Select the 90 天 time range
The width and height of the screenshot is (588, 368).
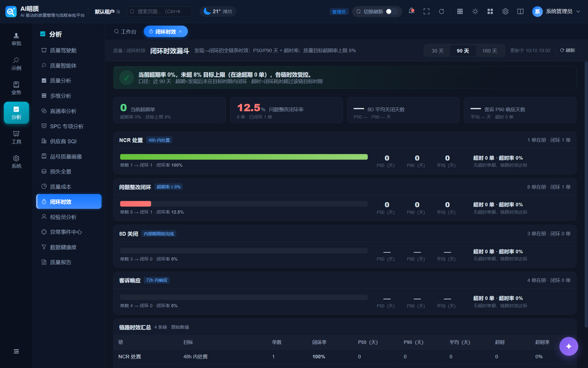[x=463, y=51]
